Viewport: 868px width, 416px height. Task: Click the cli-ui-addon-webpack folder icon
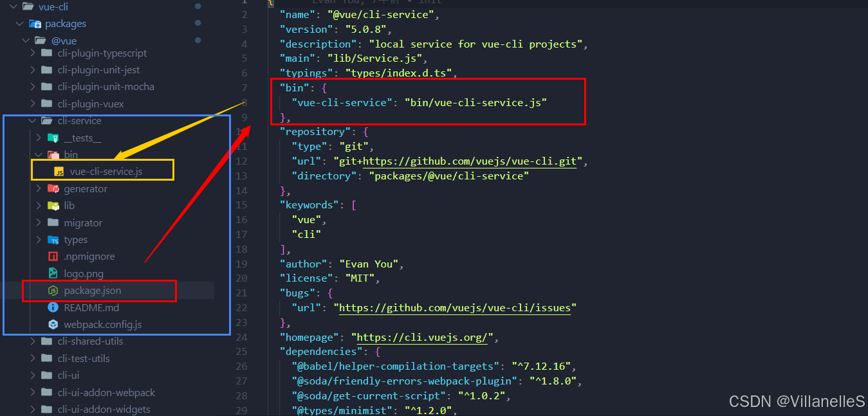[x=46, y=393]
